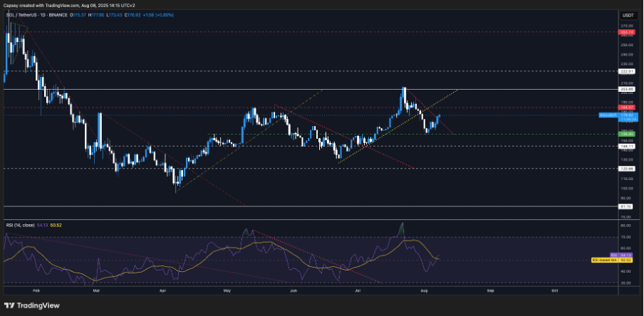Screen dimensions: 644x316
Task: Click the Sep marker on time axis
Action: pyautogui.click(x=490, y=290)
